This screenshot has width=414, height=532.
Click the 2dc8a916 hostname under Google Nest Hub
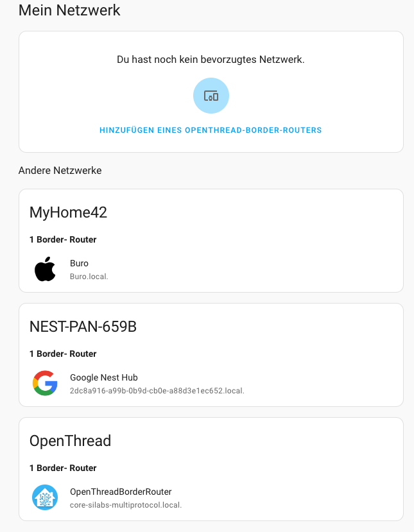[157, 390]
